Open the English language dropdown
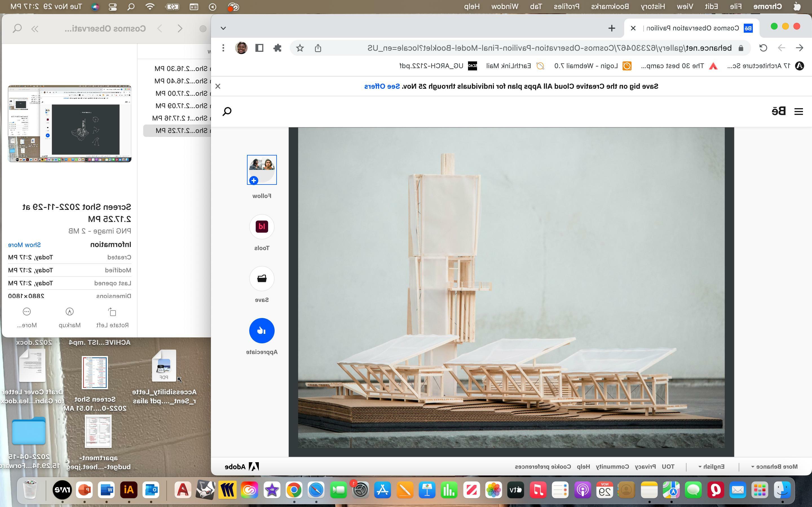The width and height of the screenshot is (812, 507). pyautogui.click(x=711, y=466)
